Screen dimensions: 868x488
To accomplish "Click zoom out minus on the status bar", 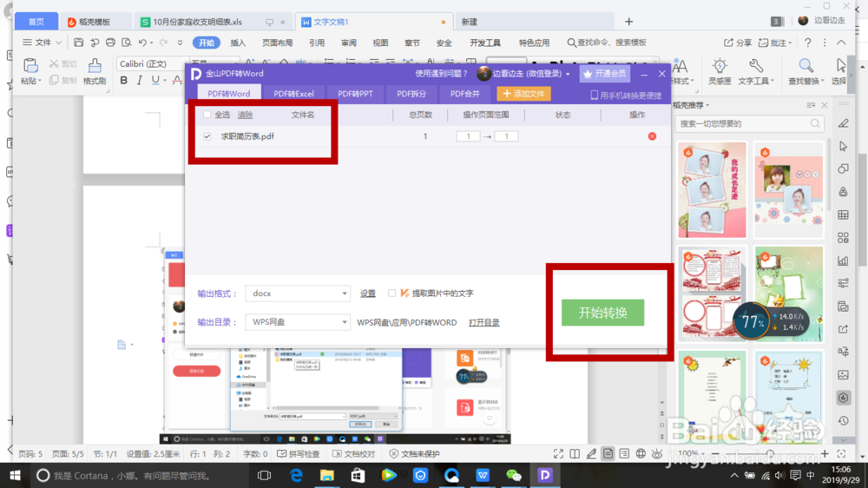I will 715,453.
